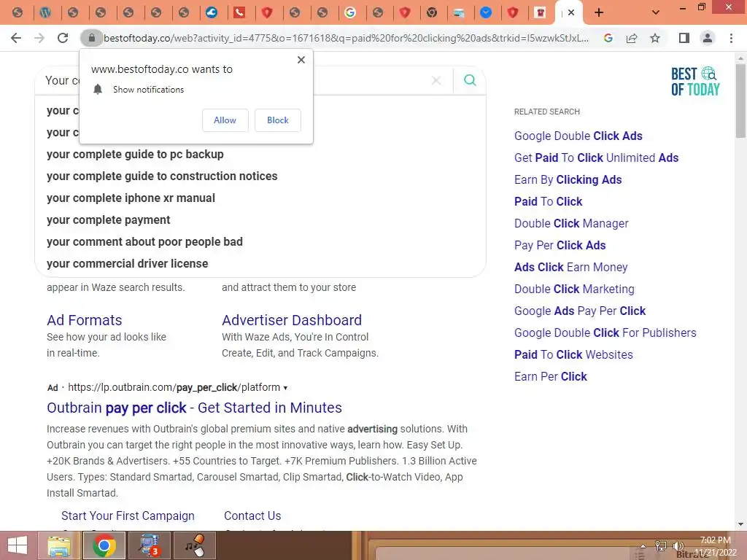
Task: Open the Outbrain pay per click ad title
Action: tap(194, 408)
